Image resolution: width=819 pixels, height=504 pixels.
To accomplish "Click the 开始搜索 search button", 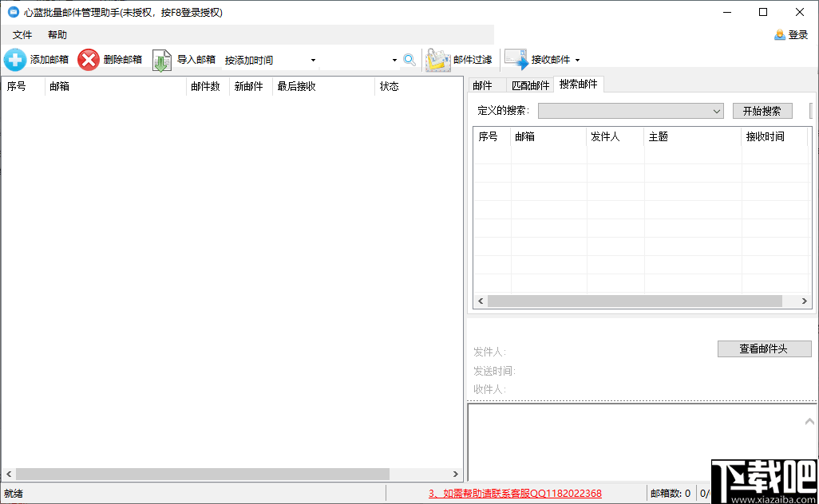I will point(762,110).
